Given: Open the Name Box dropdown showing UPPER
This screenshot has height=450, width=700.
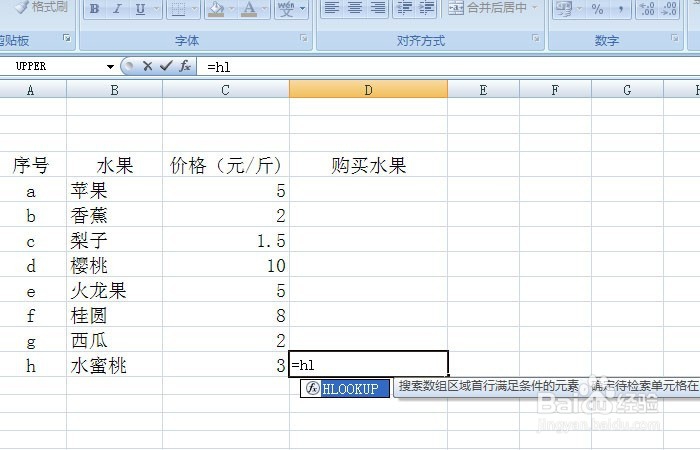Looking at the screenshot, I should (x=110, y=67).
